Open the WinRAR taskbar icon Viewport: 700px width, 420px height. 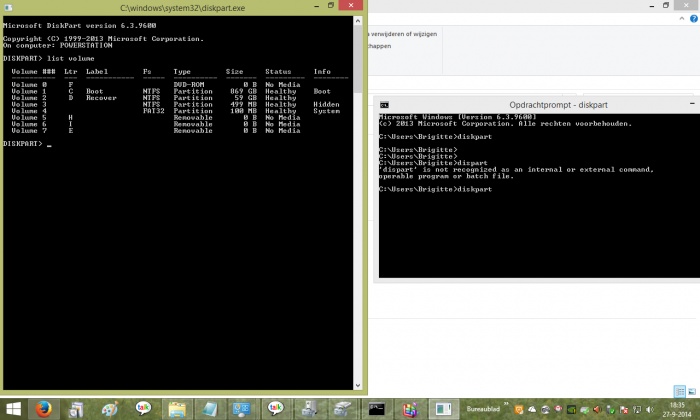410,409
